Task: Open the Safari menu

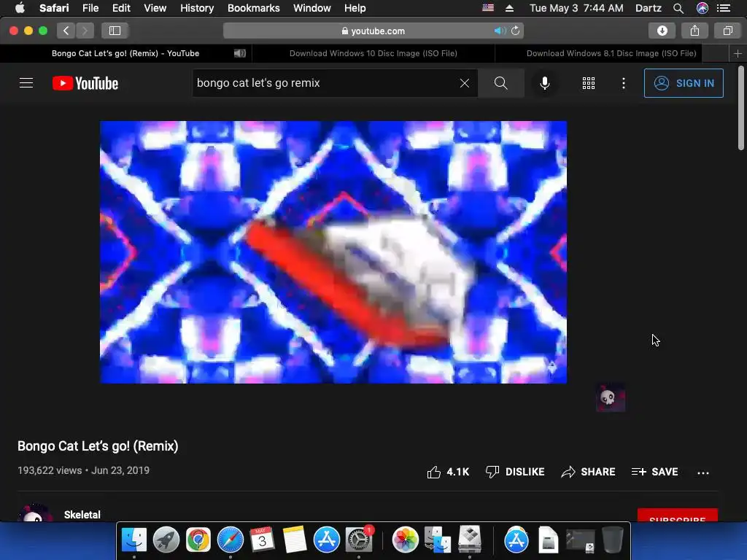Action: [x=54, y=8]
